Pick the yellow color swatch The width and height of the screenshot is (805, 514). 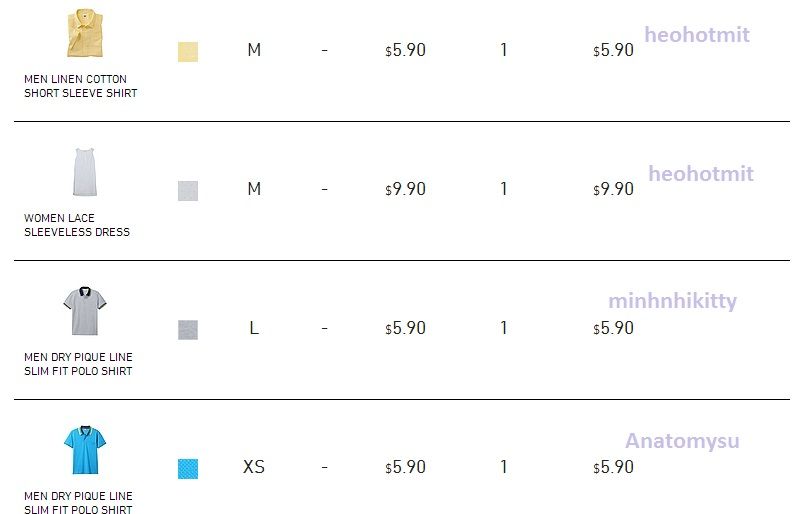click(x=188, y=52)
